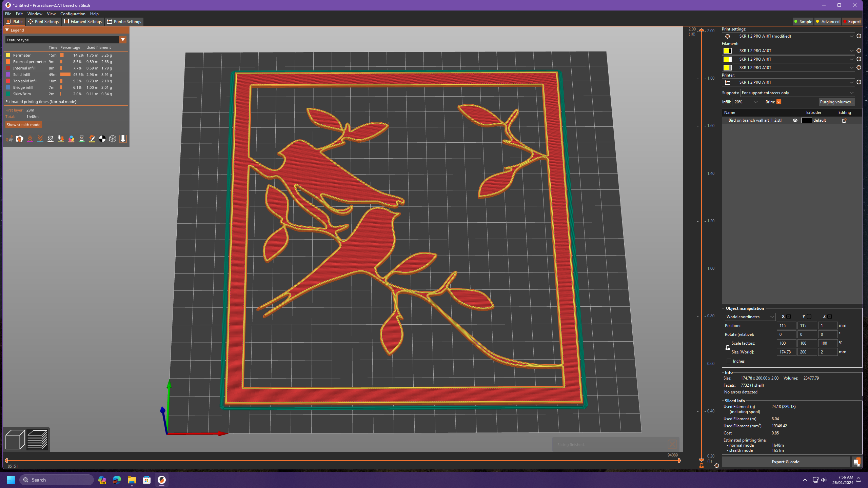Toggle travel moves visibility icon
The width and height of the screenshot is (868, 488).
(x=9, y=139)
